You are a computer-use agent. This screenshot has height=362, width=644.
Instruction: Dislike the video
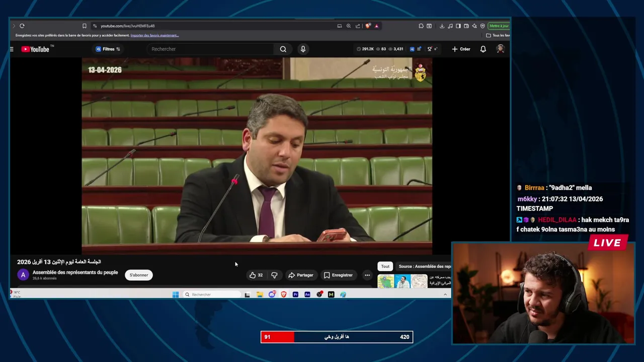pyautogui.click(x=274, y=275)
